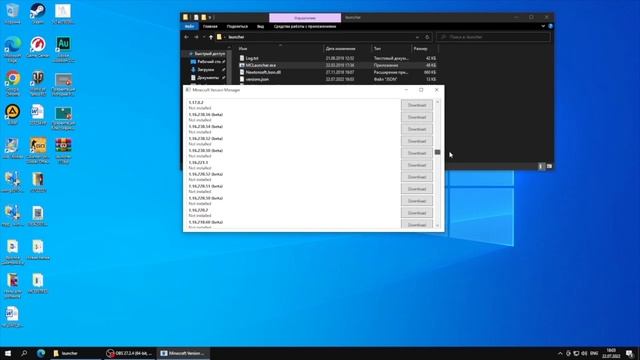
Task: Switch Explorer to details view icon
Action: 541,166
